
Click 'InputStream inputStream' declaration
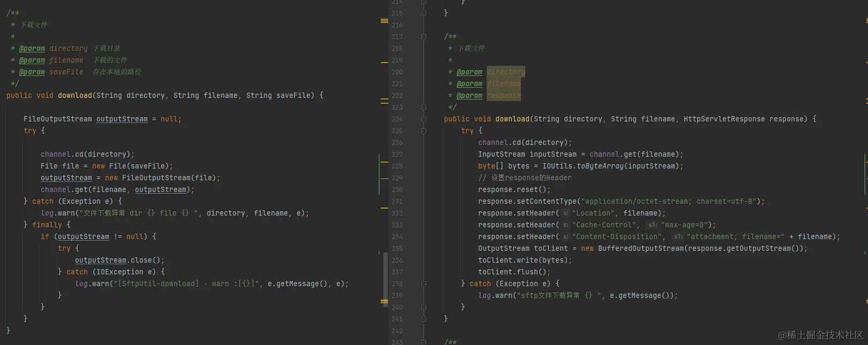pyautogui.click(x=527, y=155)
